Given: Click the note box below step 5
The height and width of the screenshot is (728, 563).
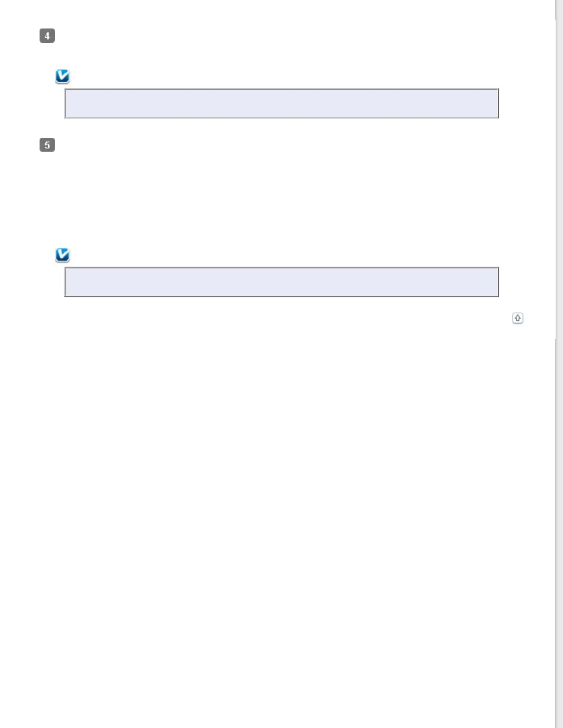Looking at the screenshot, I should [281, 282].
